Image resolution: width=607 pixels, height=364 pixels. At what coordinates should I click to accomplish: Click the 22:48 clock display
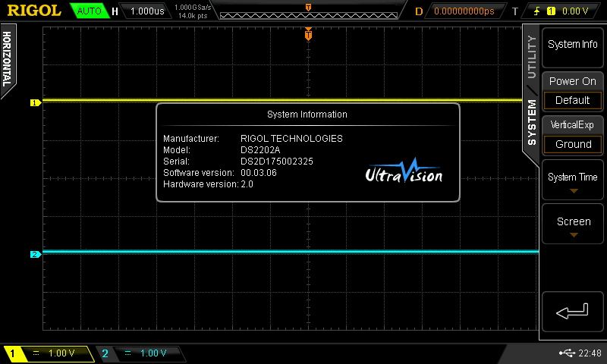[x=590, y=353]
